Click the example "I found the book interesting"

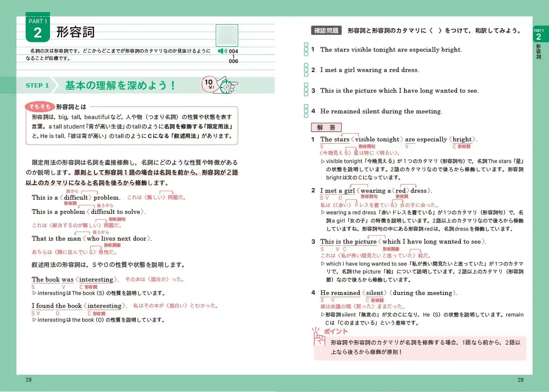click(79, 306)
